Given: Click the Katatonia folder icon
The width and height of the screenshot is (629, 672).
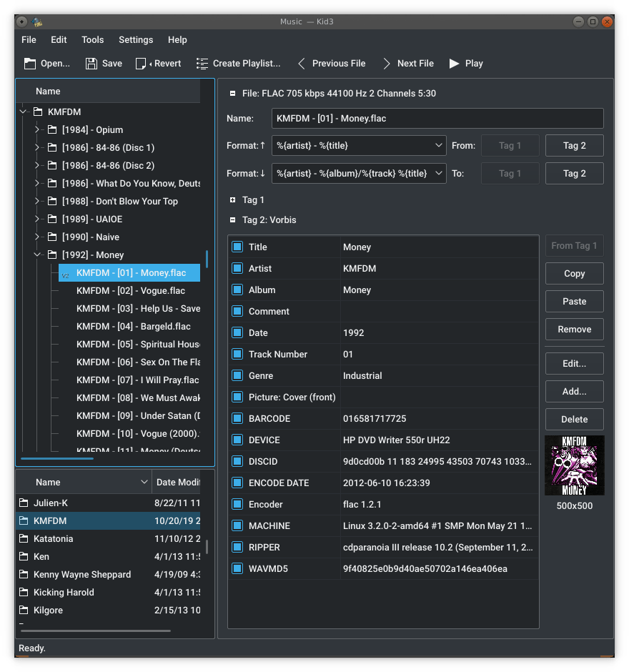Looking at the screenshot, I should [x=24, y=538].
